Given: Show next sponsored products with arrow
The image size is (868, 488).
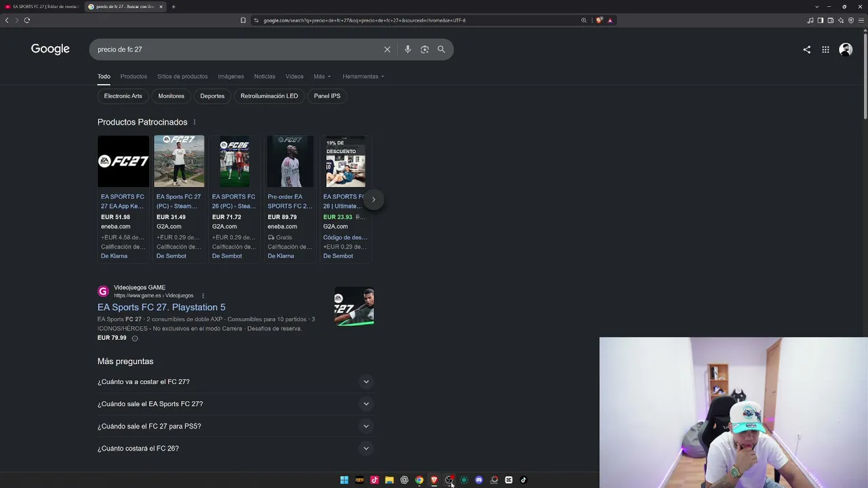Looking at the screenshot, I should coord(374,199).
